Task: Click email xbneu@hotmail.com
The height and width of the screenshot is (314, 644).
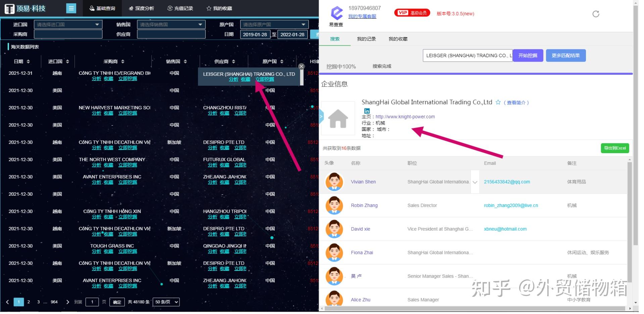Action: pos(505,229)
